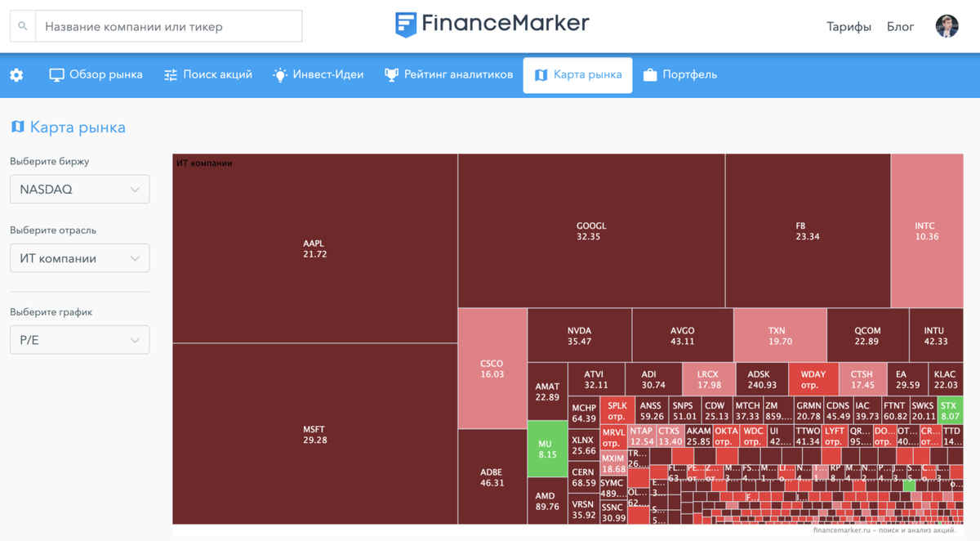Click the magnifying glass search icon
The width and height of the screenshot is (980, 541).
[x=22, y=25]
